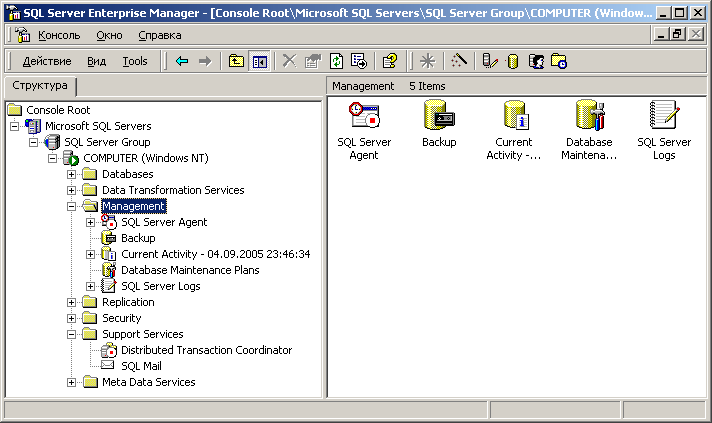Expand the Meta Data Services folder

(71, 382)
